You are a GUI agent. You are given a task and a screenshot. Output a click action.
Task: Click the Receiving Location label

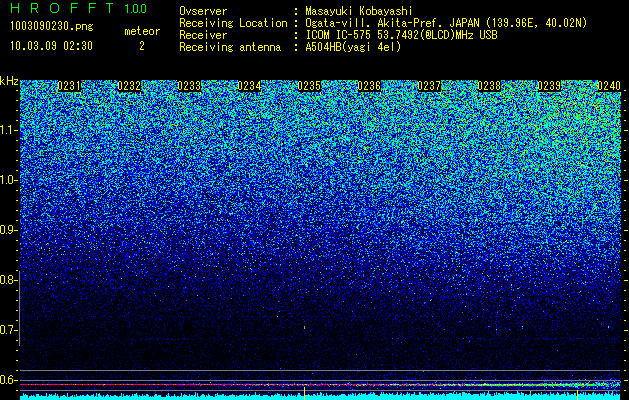[233, 23]
